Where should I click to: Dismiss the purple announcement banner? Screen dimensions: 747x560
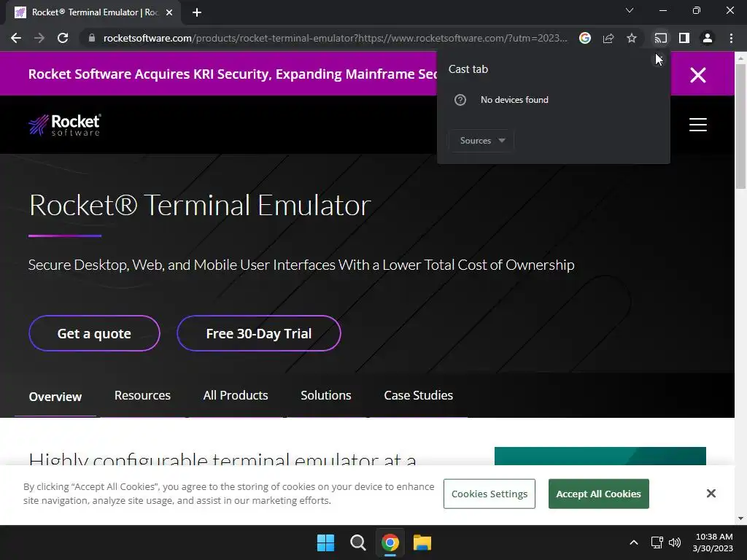click(x=698, y=75)
